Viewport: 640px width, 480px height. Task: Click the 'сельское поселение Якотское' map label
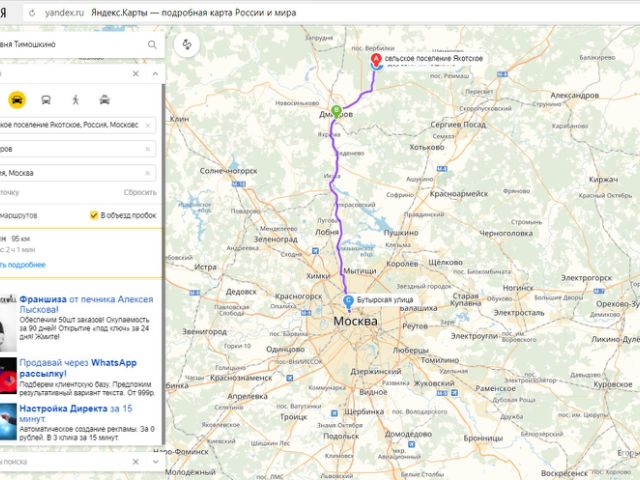434,58
